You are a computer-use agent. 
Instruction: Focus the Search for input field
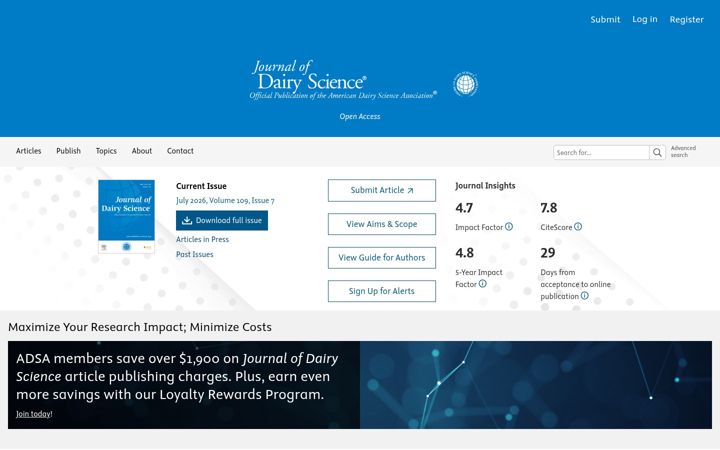[601, 152]
